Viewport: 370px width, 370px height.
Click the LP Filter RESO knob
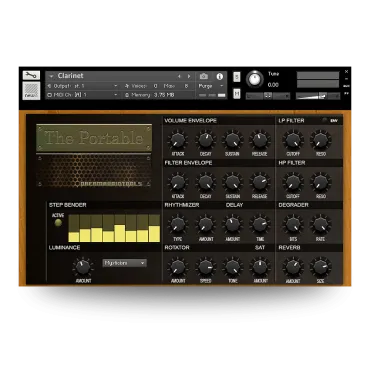[321, 140]
